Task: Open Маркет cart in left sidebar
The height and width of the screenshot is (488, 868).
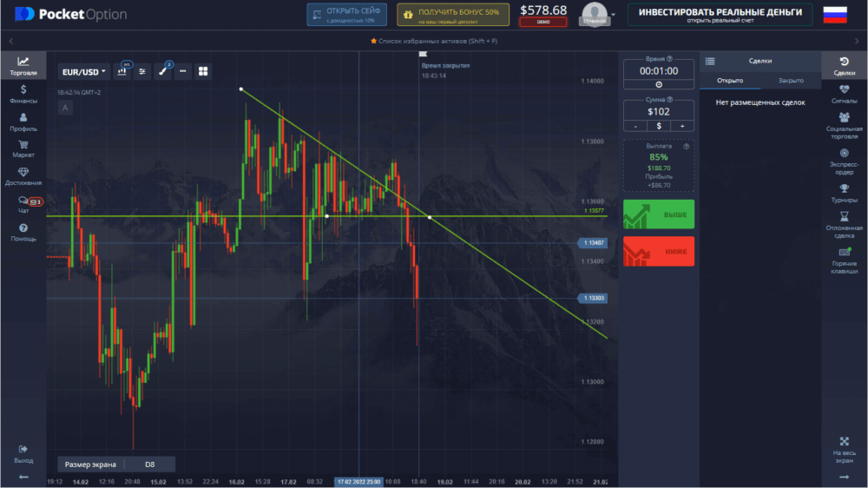Action: pyautogui.click(x=23, y=148)
